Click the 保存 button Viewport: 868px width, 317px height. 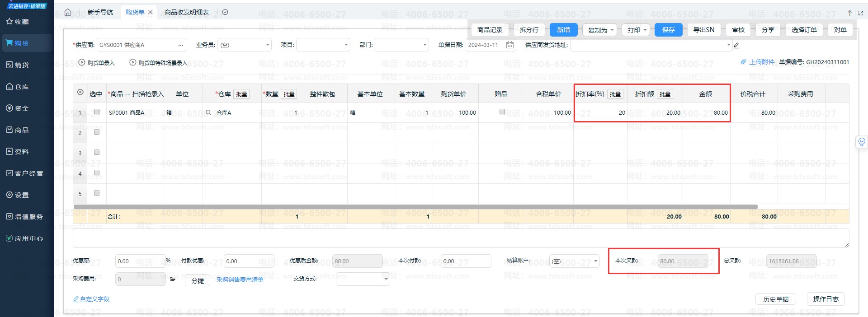668,30
